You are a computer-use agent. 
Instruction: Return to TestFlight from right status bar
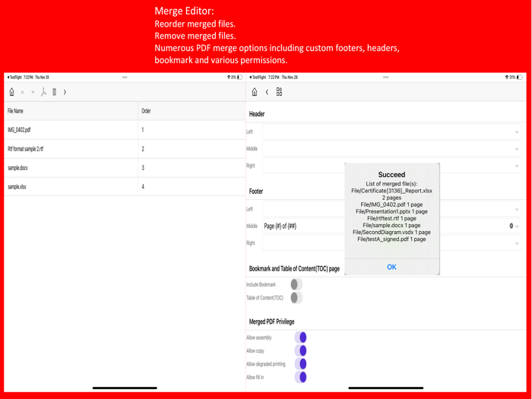coord(258,78)
